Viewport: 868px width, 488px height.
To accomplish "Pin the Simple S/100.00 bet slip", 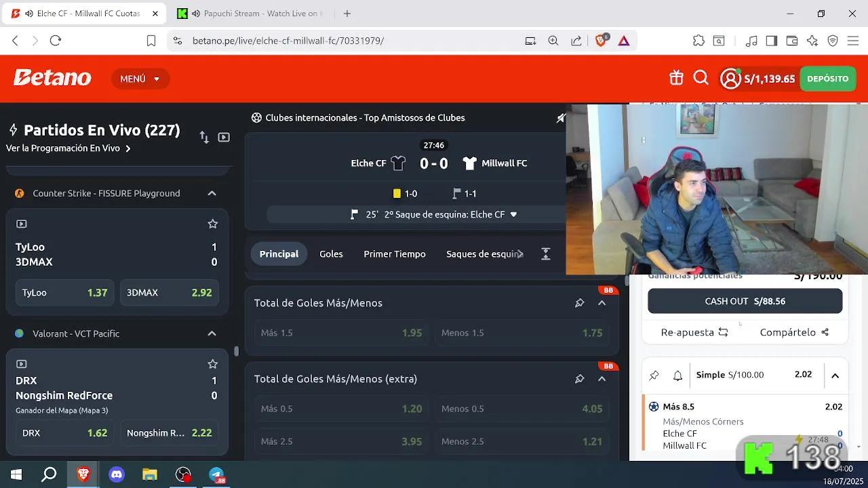I will tap(654, 375).
